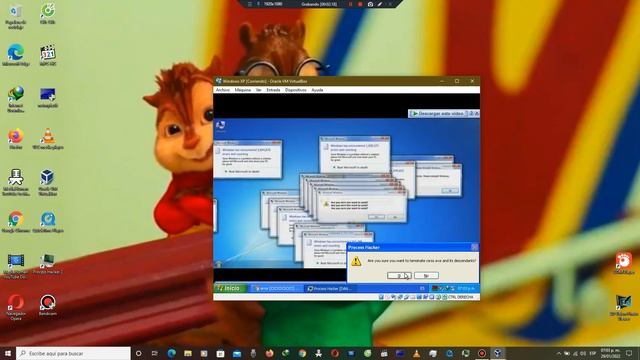Open Bandicam from the taskbar
This screenshot has width=640, height=360.
(x=482, y=353)
